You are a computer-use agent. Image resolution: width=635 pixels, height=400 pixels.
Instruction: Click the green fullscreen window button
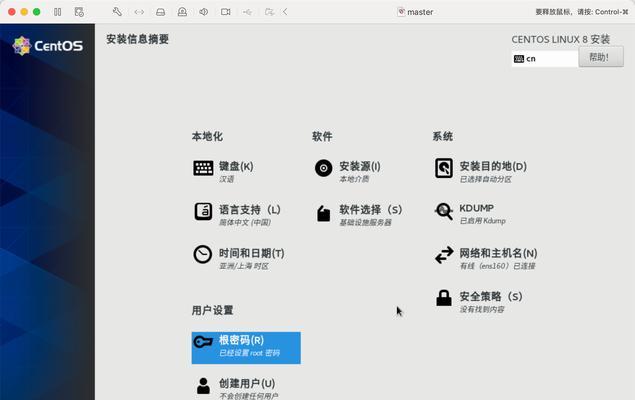(36, 12)
